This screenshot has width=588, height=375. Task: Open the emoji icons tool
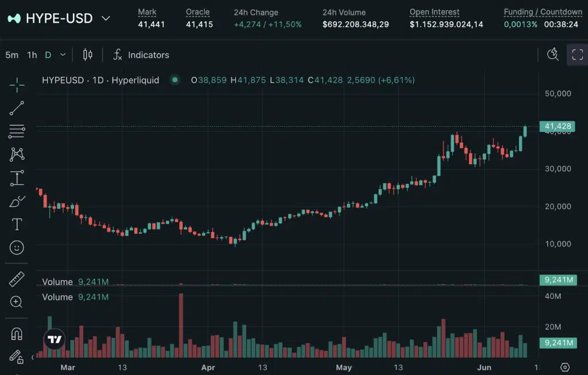[x=17, y=248]
